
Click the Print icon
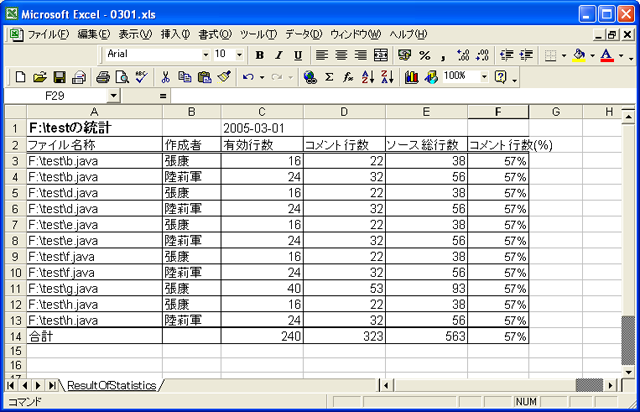(103, 76)
